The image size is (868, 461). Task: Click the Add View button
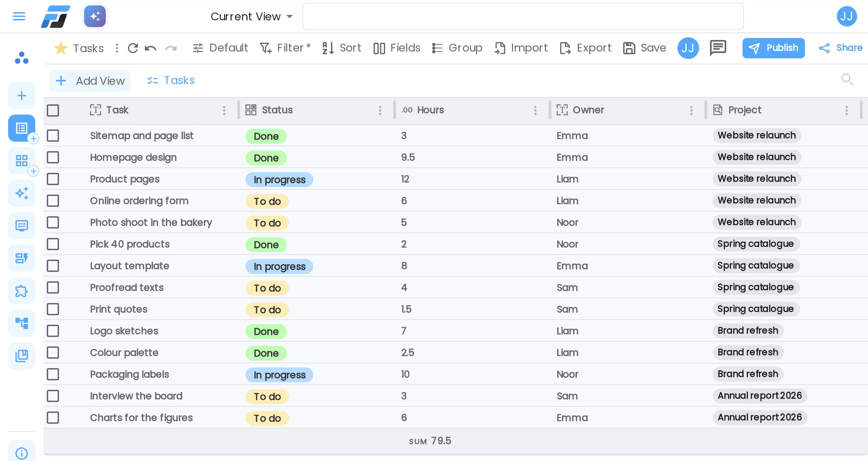[90, 81]
